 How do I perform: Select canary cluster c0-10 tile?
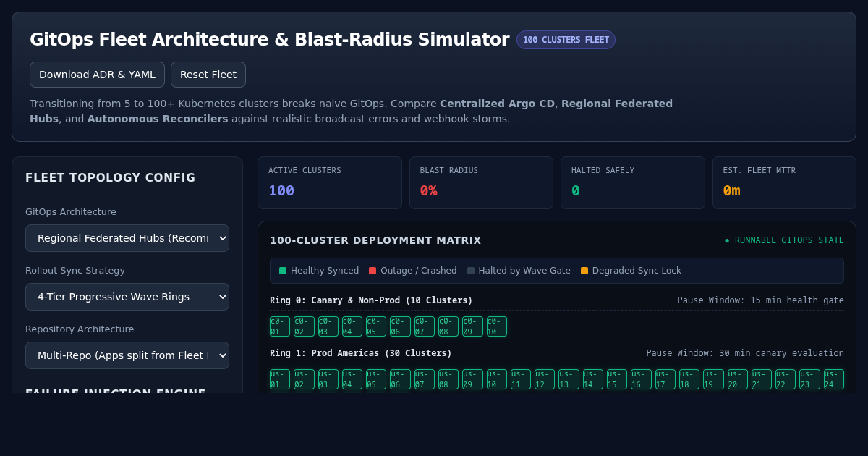pos(497,326)
